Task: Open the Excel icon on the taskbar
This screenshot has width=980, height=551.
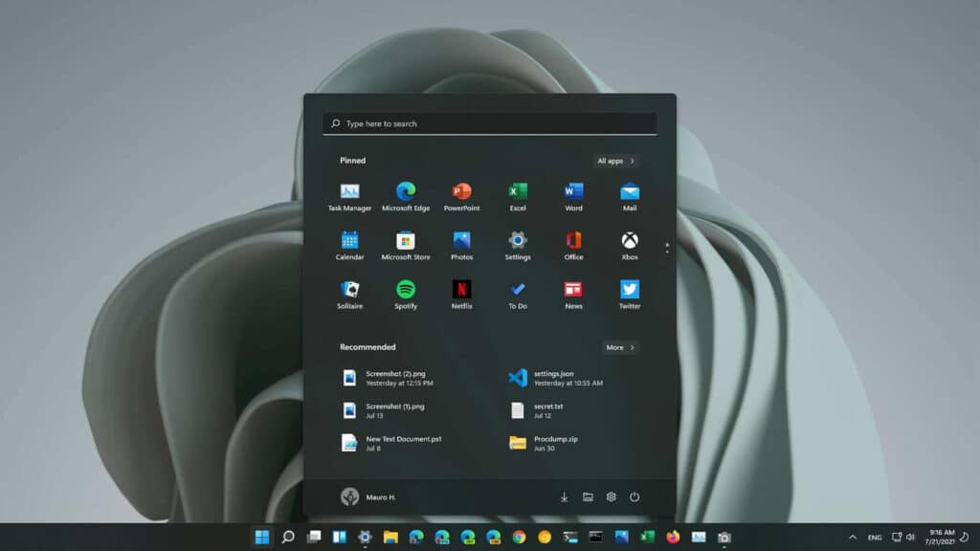Action: click(x=647, y=537)
